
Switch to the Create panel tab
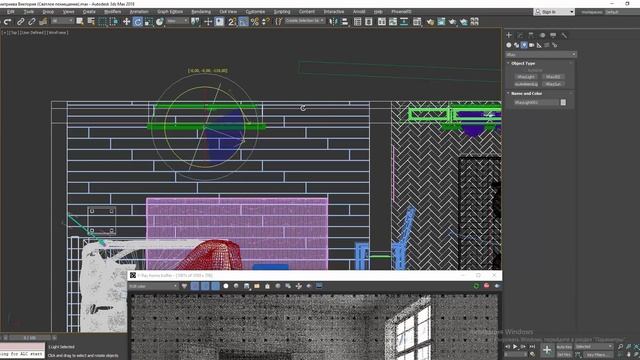click(x=509, y=36)
